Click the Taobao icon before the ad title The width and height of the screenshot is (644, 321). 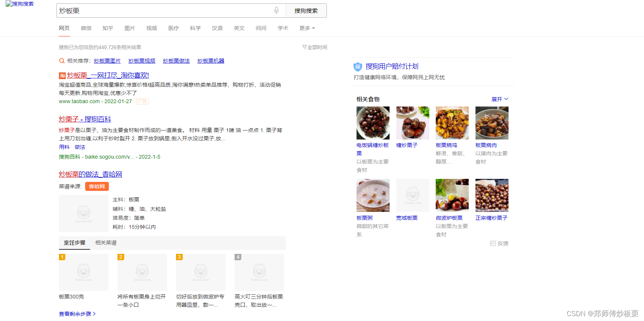pos(62,76)
